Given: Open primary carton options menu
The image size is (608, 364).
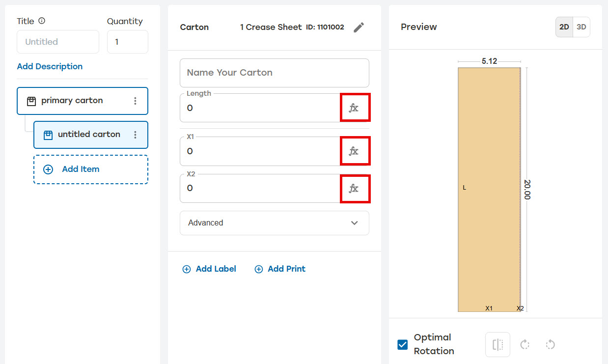Looking at the screenshot, I should (135, 101).
